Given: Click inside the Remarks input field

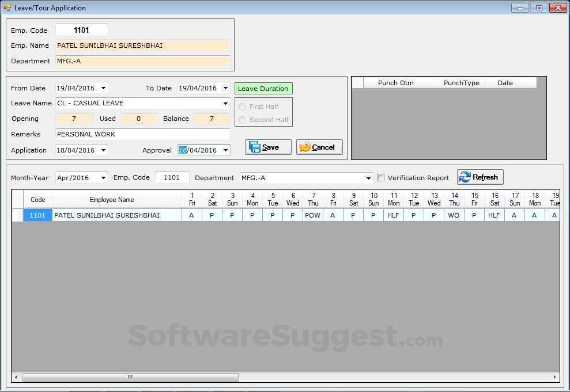Looking at the screenshot, I should pyautogui.click(x=142, y=134).
